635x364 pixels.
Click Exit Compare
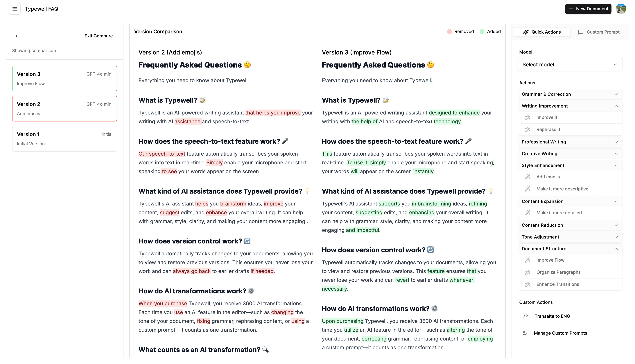coord(99,36)
